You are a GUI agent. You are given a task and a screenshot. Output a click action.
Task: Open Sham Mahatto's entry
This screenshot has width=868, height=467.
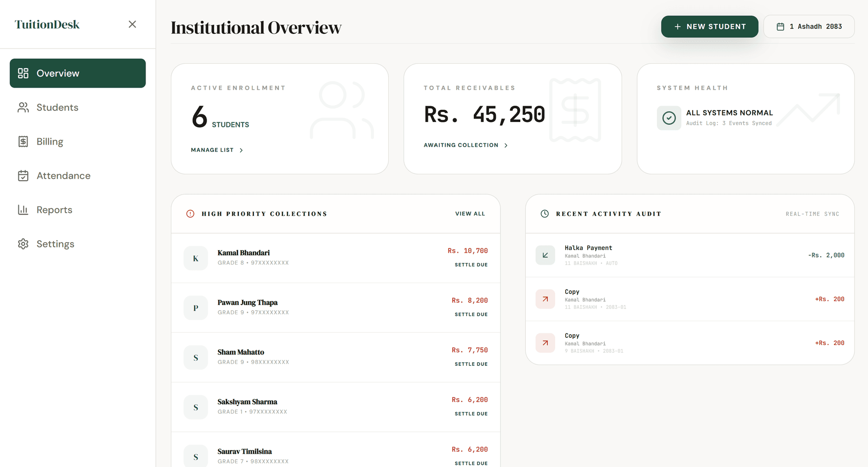click(x=335, y=357)
